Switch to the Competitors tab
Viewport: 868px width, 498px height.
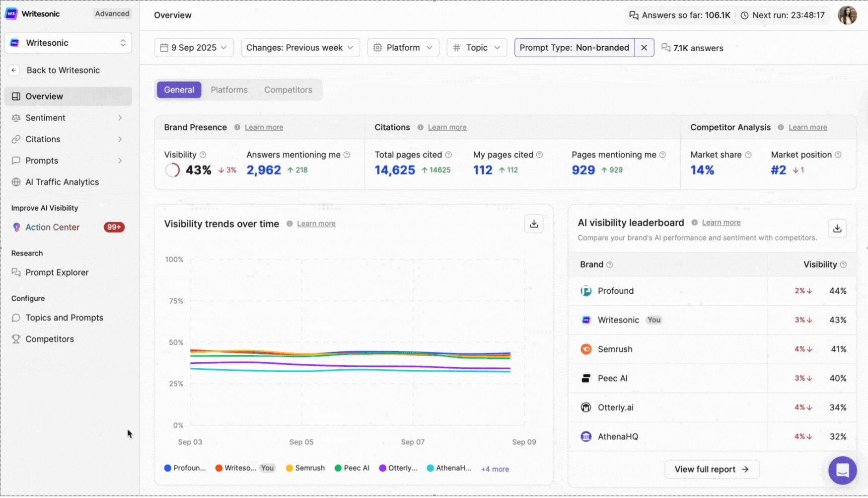tap(288, 89)
